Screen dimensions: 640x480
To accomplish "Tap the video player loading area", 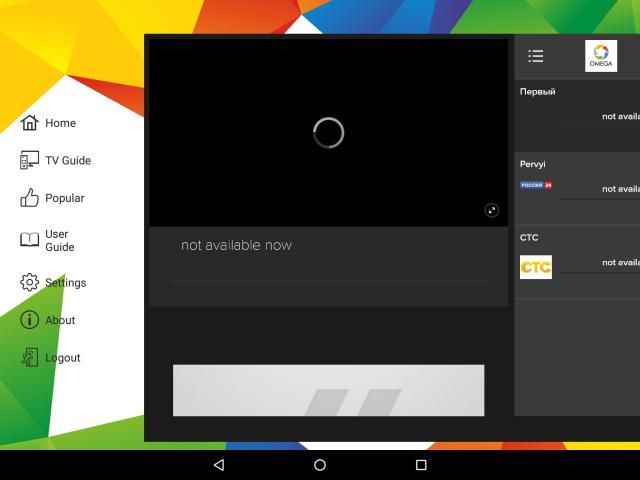I will tap(328, 132).
